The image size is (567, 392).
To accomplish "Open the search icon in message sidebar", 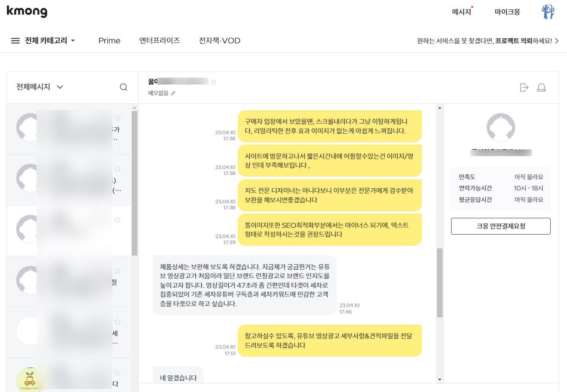I will (124, 87).
